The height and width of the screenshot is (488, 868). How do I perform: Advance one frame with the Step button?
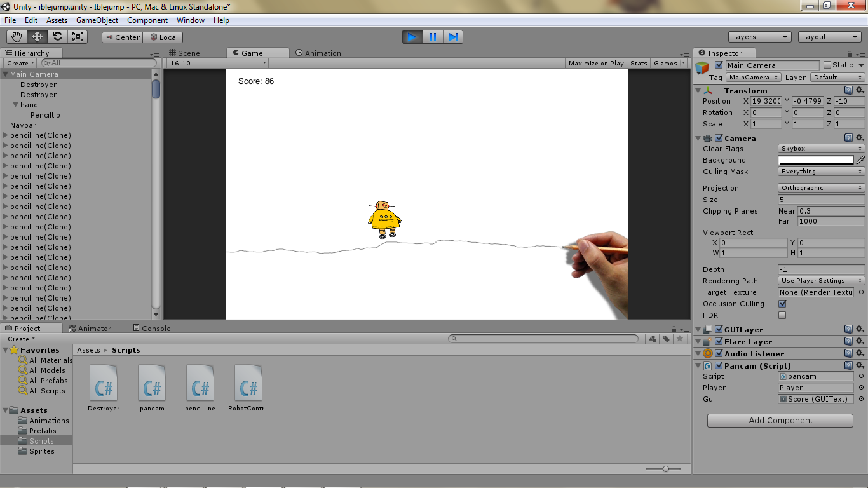(453, 37)
